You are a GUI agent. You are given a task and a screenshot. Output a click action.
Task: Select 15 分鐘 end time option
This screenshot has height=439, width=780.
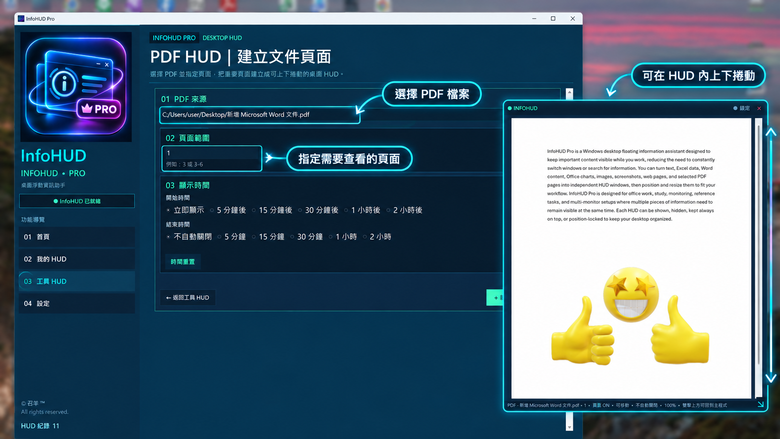(x=268, y=237)
